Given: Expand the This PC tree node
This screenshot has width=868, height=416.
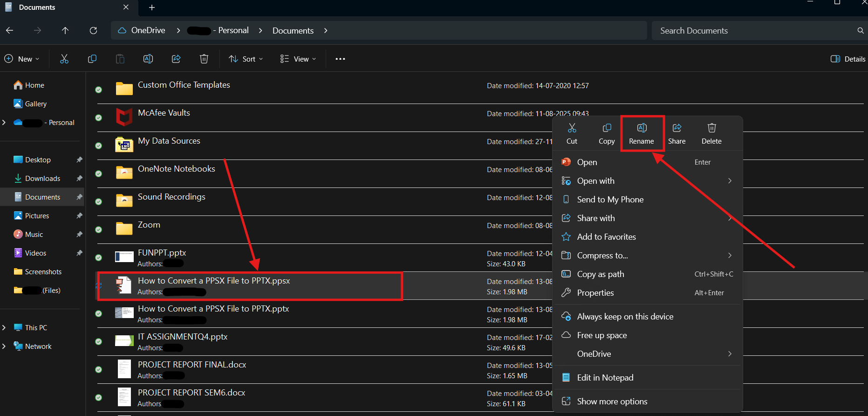Looking at the screenshot, I should click(4, 327).
